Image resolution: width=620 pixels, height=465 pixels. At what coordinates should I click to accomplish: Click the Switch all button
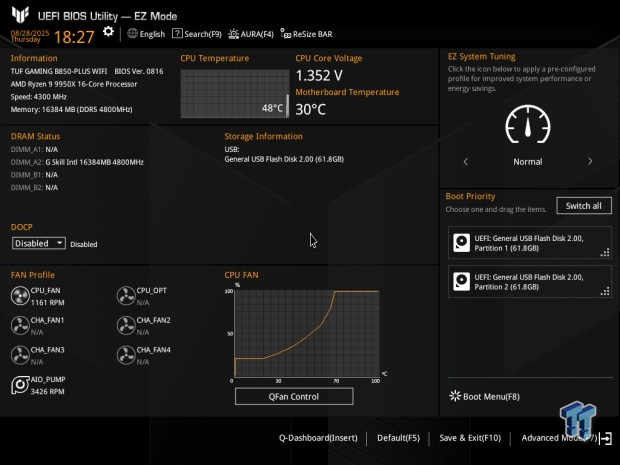pyautogui.click(x=584, y=206)
